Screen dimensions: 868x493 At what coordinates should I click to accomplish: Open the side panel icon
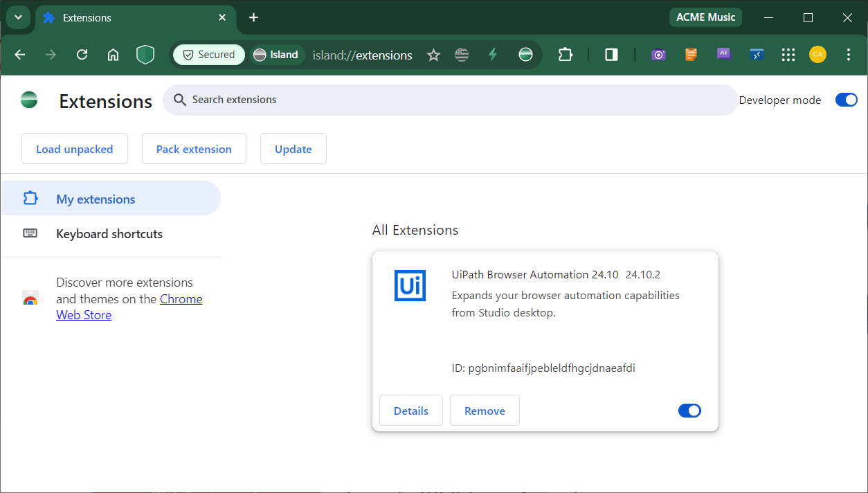[611, 54]
